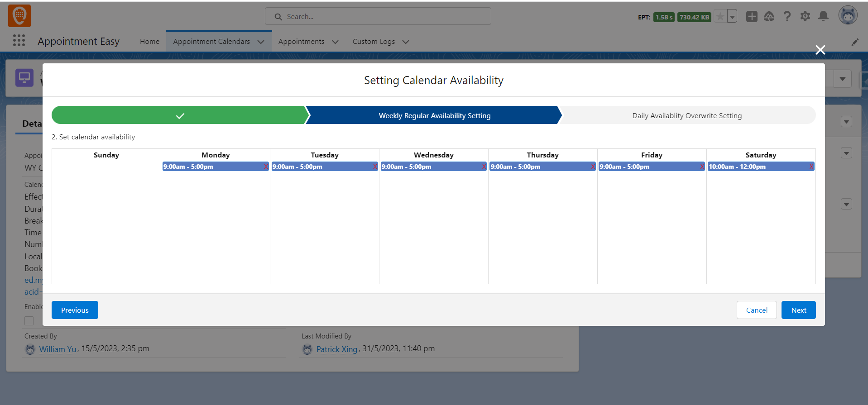The image size is (868, 405).
Task: Click the global add plus icon
Action: click(752, 17)
